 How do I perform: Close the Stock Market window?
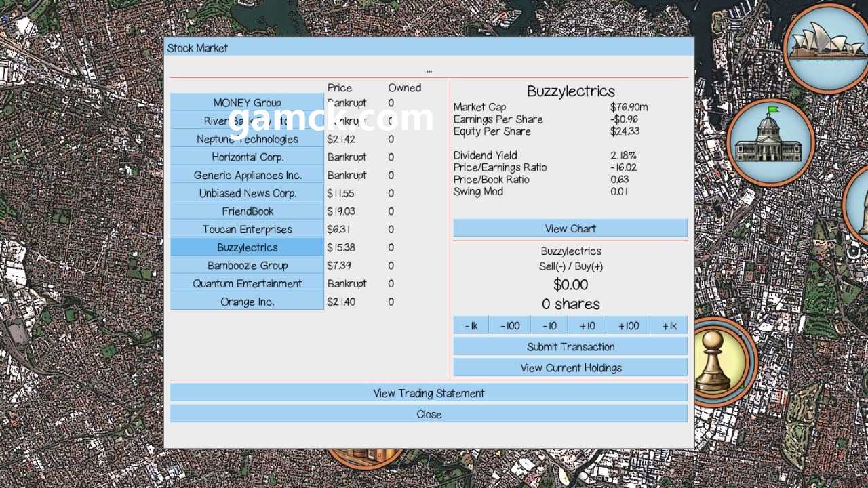pyautogui.click(x=429, y=414)
